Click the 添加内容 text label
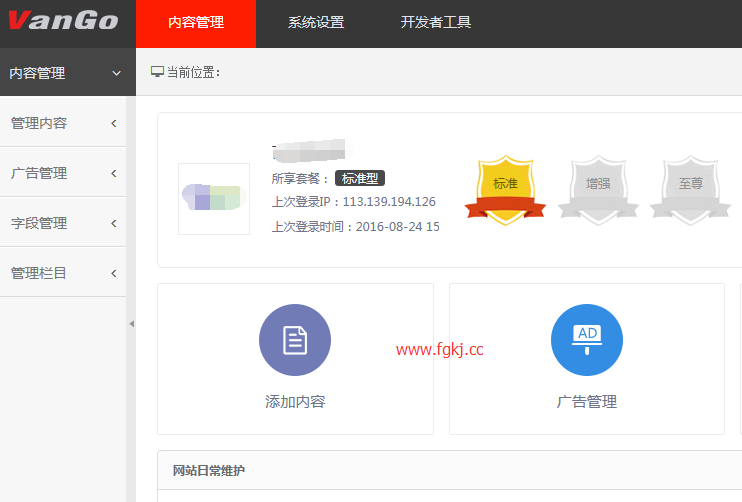 pyautogui.click(x=295, y=402)
